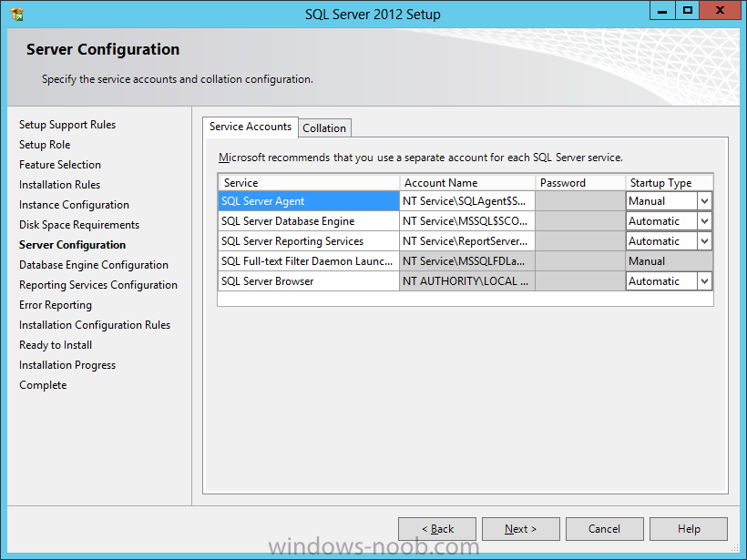Screen dimensions: 747x560
Task: Click the Password column header
Action: tap(580, 182)
